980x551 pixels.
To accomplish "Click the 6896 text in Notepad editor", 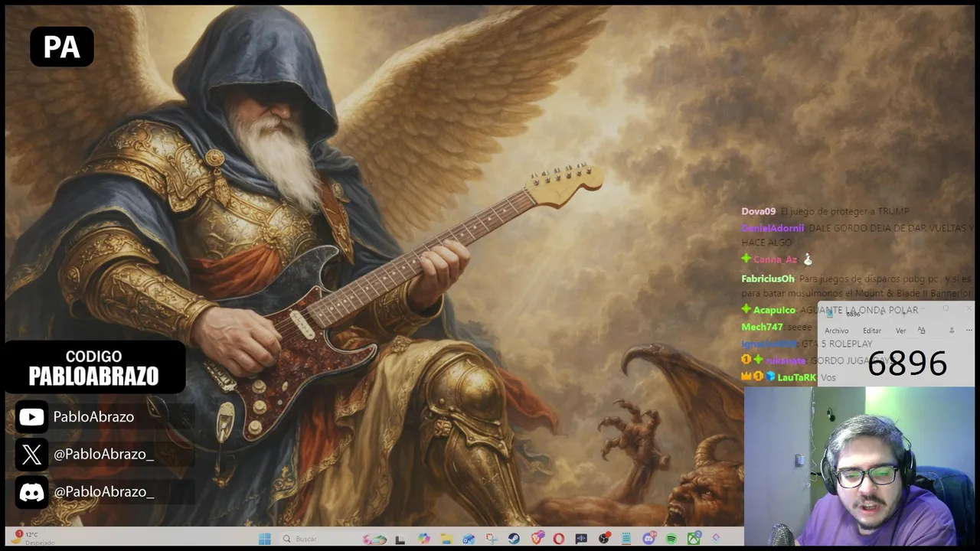I will pyautogui.click(x=907, y=364).
